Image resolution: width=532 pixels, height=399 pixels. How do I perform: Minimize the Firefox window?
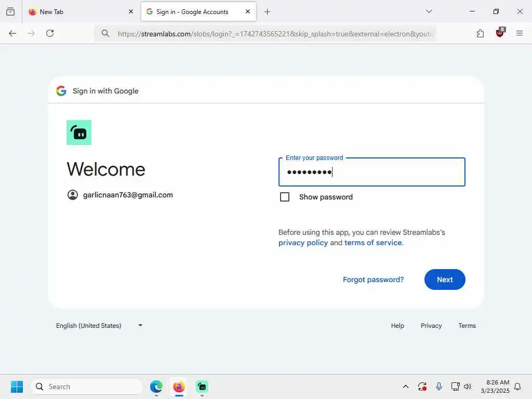(472, 11)
